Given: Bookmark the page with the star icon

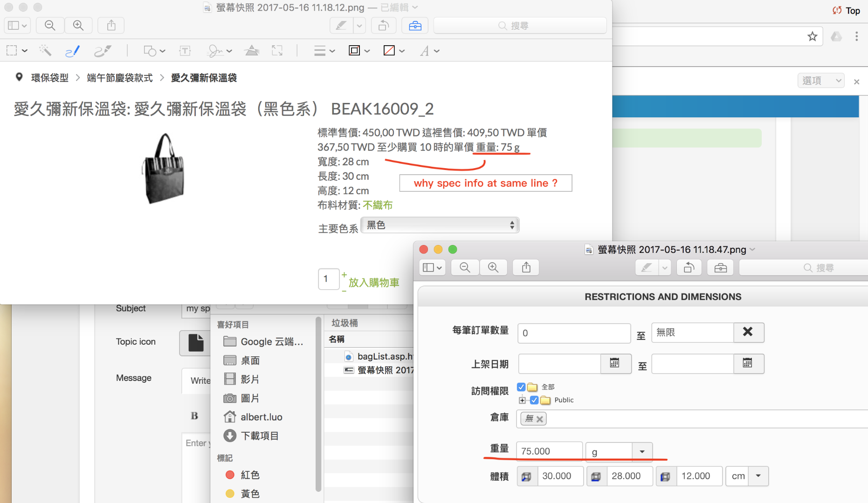Looking at the screenshot, I should (813, 36).
